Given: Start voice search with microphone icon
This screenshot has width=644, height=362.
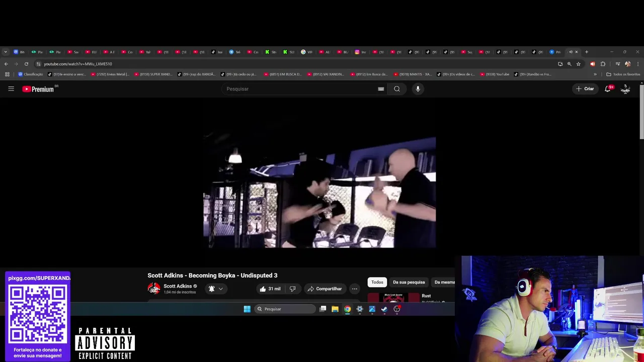Looking at the screenshot, I should click(x=418, y=89).
